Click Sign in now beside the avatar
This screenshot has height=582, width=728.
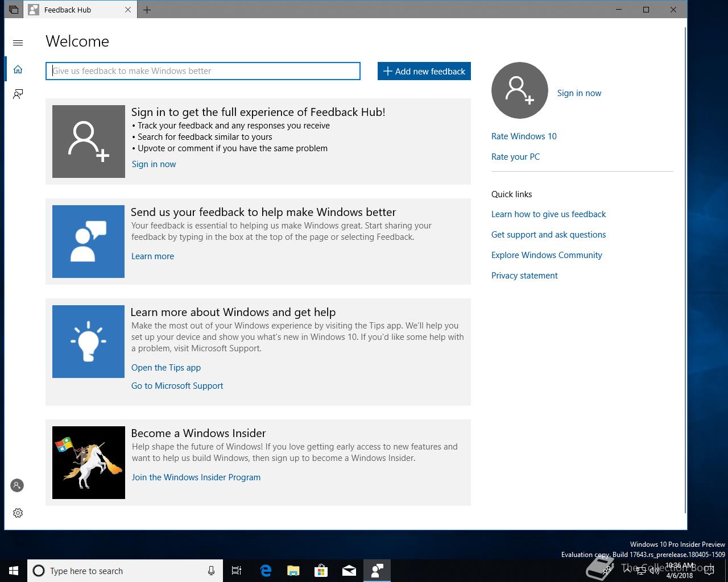pos(579,93)
